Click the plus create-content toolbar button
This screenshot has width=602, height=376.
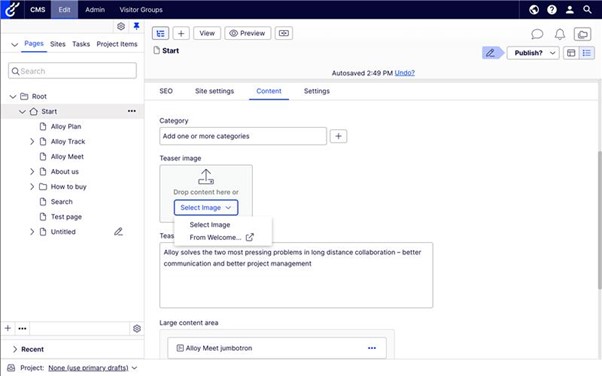click(181, 33)
